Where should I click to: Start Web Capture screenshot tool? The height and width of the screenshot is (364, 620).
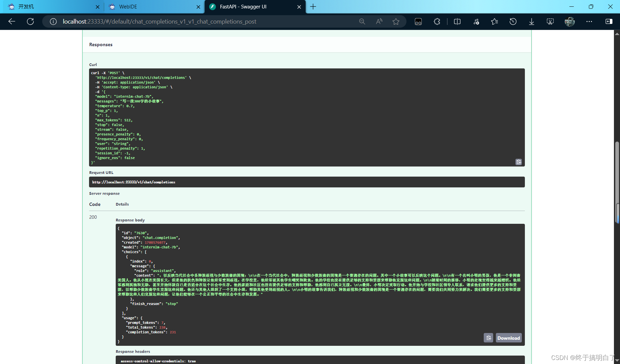550,21
